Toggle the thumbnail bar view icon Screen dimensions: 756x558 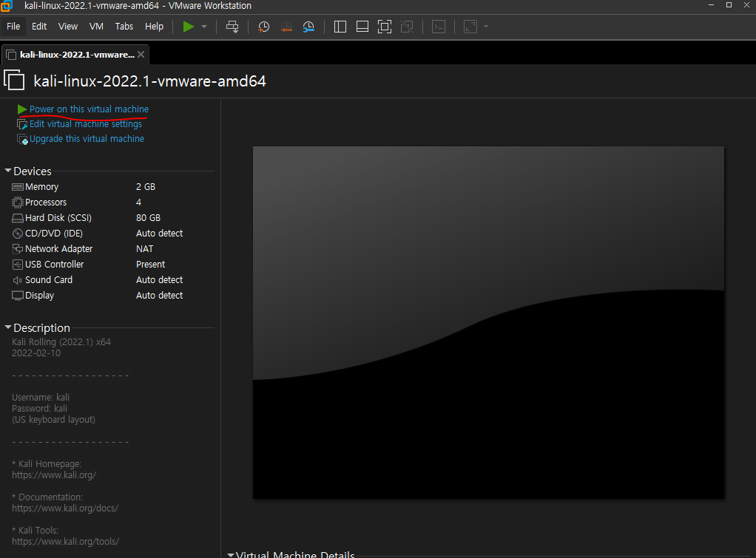(x=362, y=27)
